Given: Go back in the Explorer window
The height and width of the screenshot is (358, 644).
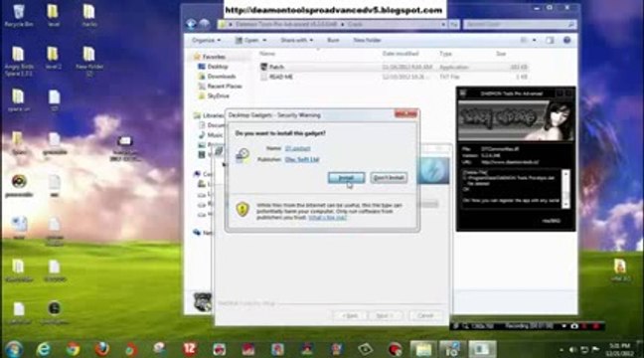Looking at the screenshot, I should pos(191,24).
